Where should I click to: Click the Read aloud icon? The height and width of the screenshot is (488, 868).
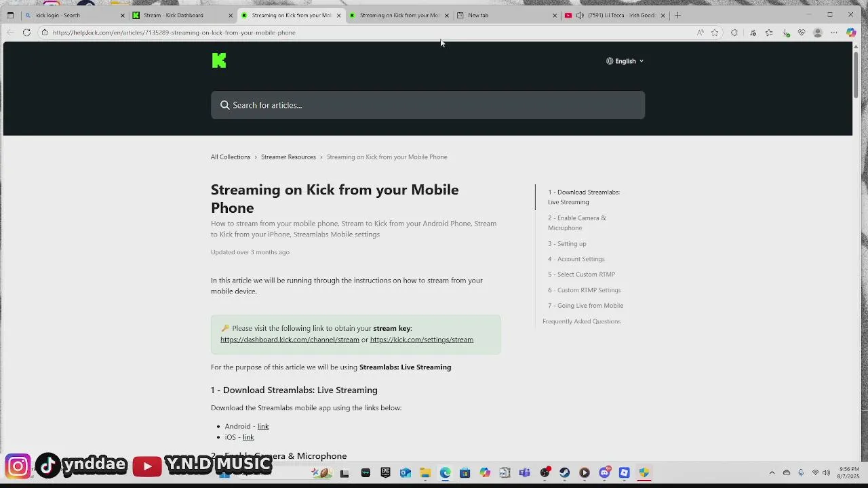click(x=701, y=33)
